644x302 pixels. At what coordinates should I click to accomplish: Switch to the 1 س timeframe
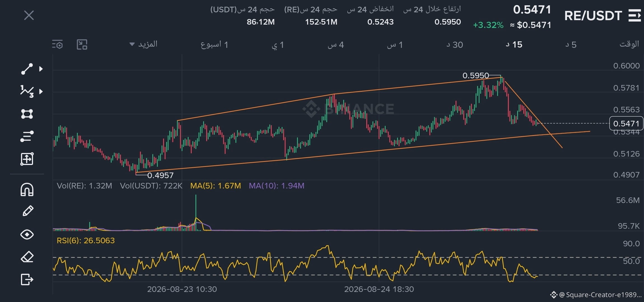[395, 45]
